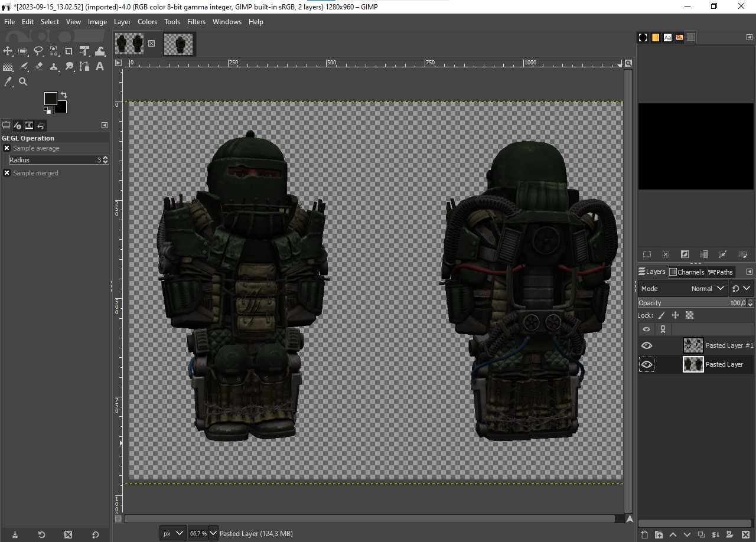Open the background color swatch

61,109
